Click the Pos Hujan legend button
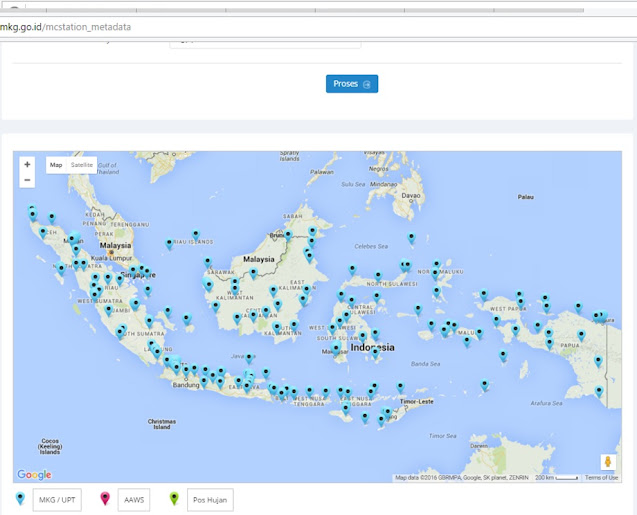Viewport: 637px width, 515px height. click(210, 500)
